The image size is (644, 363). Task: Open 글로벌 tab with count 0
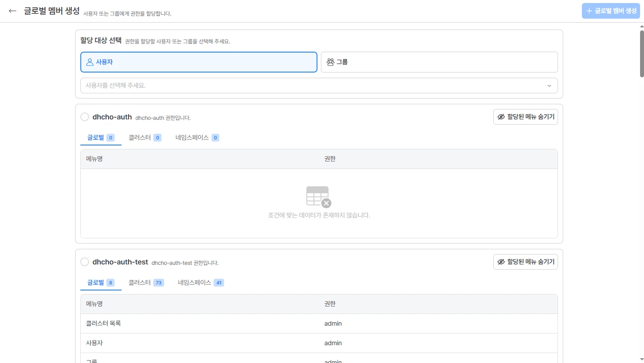point(101,138)
